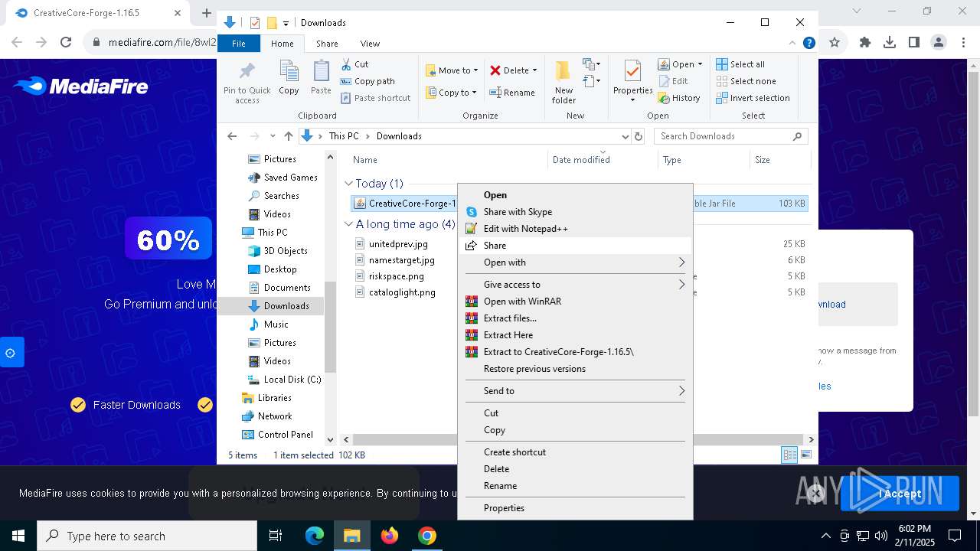Screen dimensions: 980x551
Task: Click the Edit ribbon button
Action: [673, 81]
